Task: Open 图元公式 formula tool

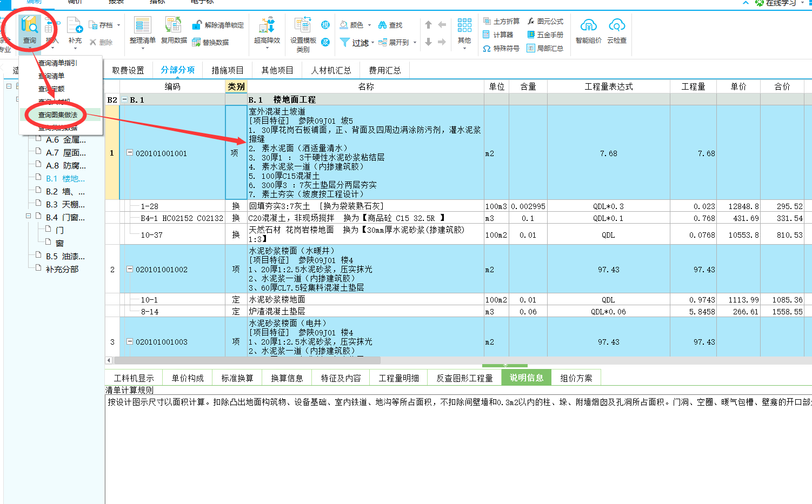Action: pyautogui.click(x=545, y=22)
